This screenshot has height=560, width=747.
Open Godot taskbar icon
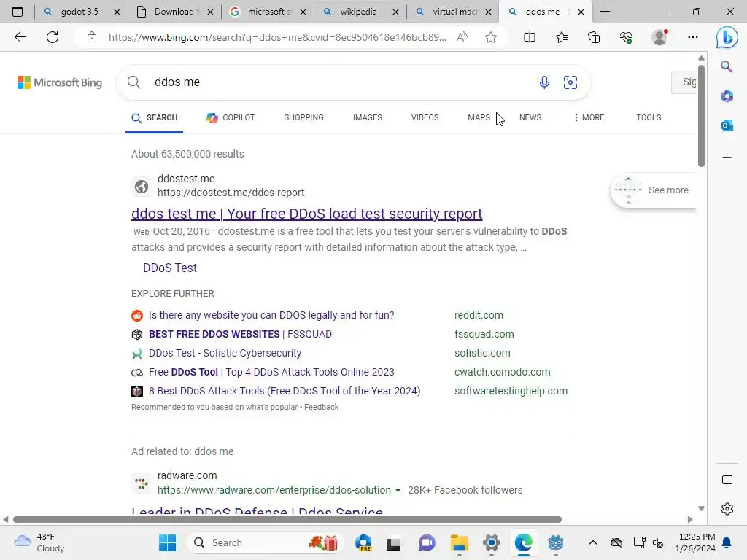click(x=555, y=542)
